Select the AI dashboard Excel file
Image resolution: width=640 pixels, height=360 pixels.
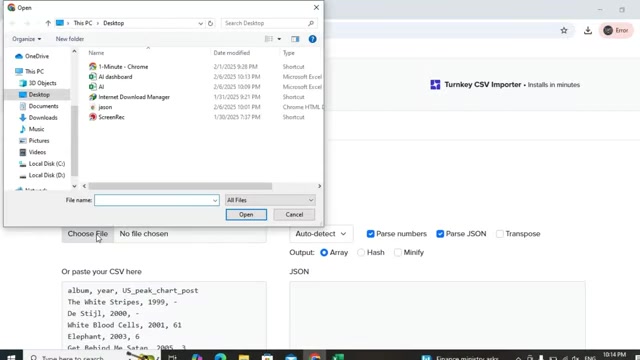pyautogui.click(x=115, y=77)
